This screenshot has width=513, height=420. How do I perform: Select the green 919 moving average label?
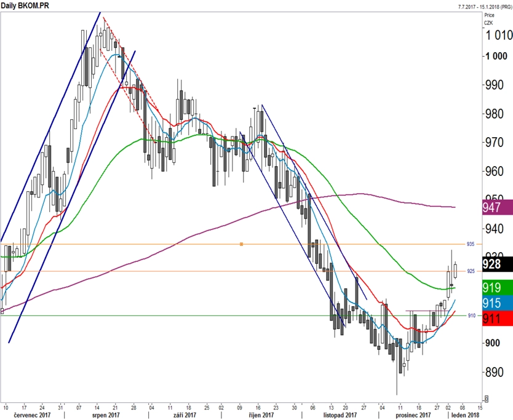click(498, 288)
